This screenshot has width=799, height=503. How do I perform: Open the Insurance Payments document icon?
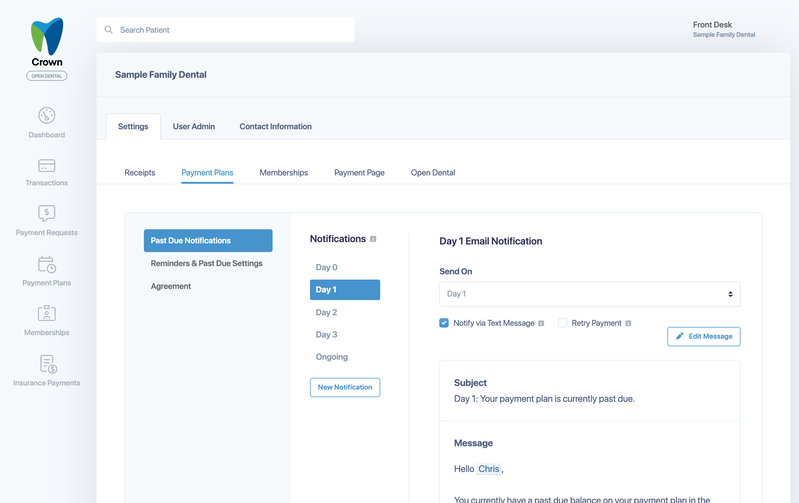pos(48,364)
